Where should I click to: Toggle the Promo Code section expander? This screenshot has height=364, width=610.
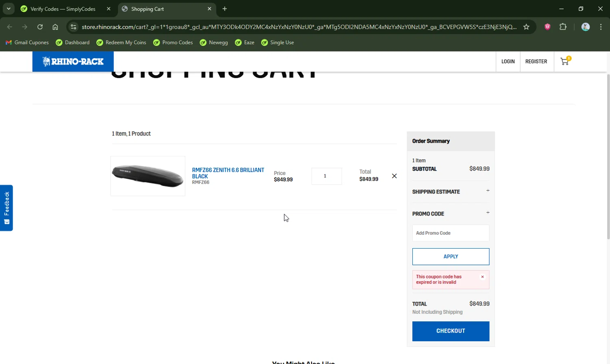(x=488, y=212)
